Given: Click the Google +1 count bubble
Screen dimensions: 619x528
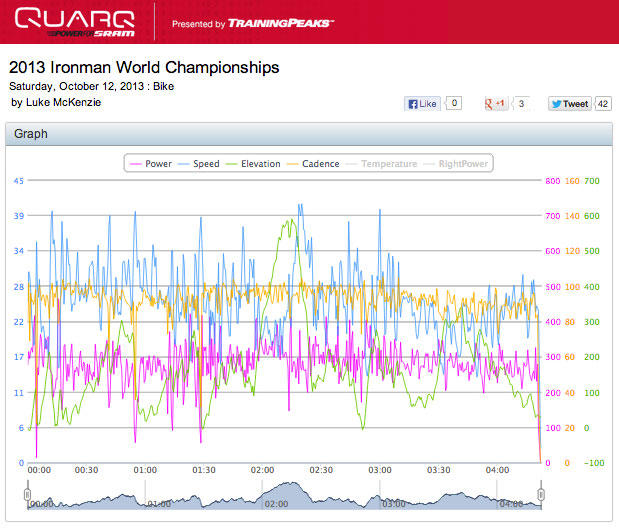Looking at the screenshot, I should coord(522,103).
